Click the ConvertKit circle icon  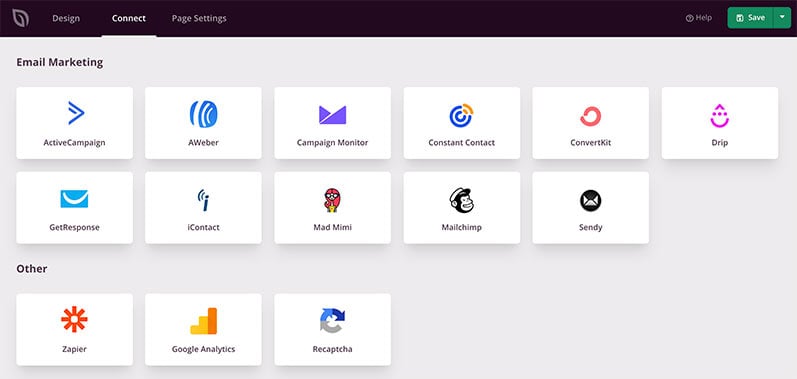[x=591, y=116]
